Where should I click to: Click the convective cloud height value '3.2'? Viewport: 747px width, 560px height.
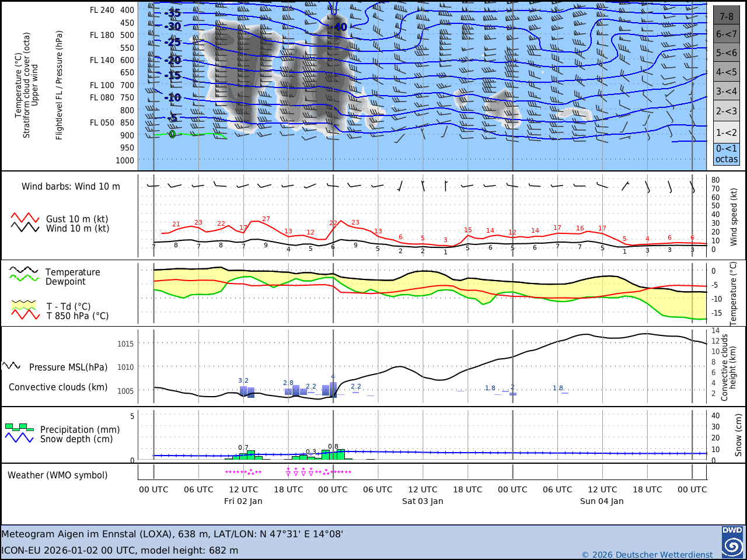pos(243,381)
